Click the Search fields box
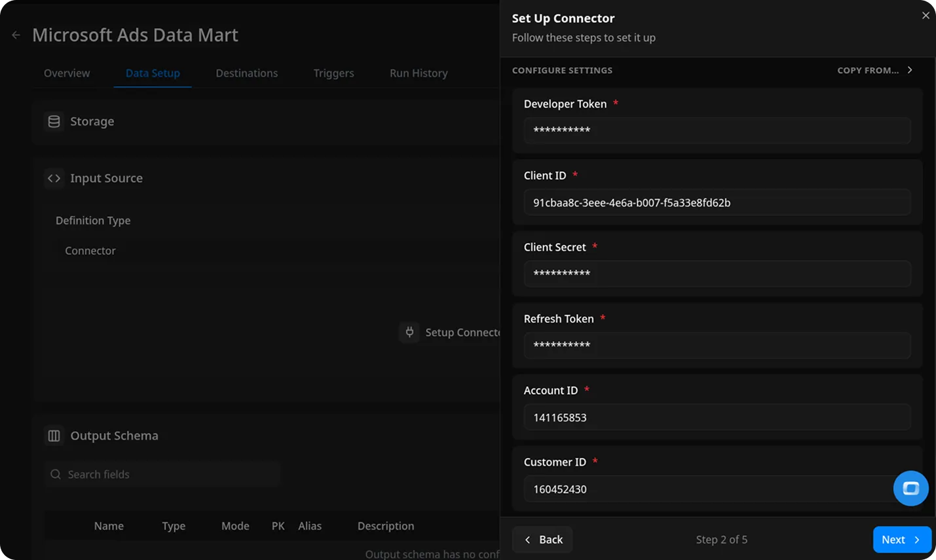The height and width of the screenshot is (560, 936). coord(170,474)
